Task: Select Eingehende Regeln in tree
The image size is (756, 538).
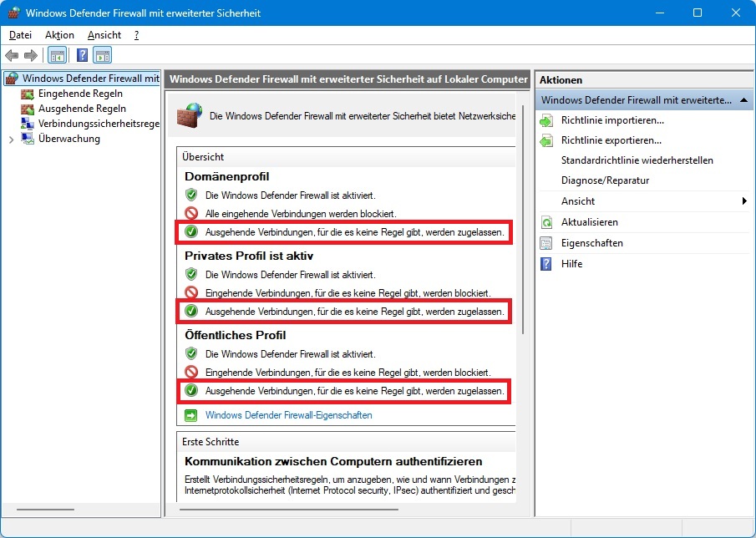Action: [x=80, y=94]
